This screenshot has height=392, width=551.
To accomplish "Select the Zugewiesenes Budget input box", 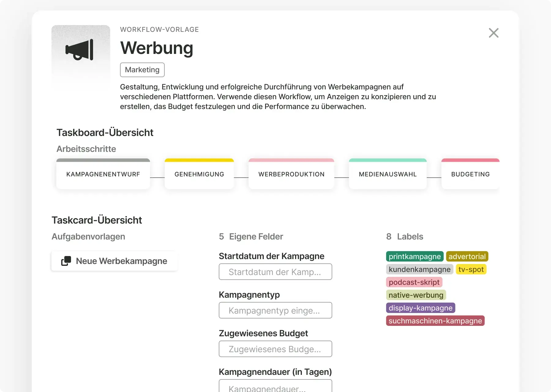I will pyautogui.click(x=275, y=349).
